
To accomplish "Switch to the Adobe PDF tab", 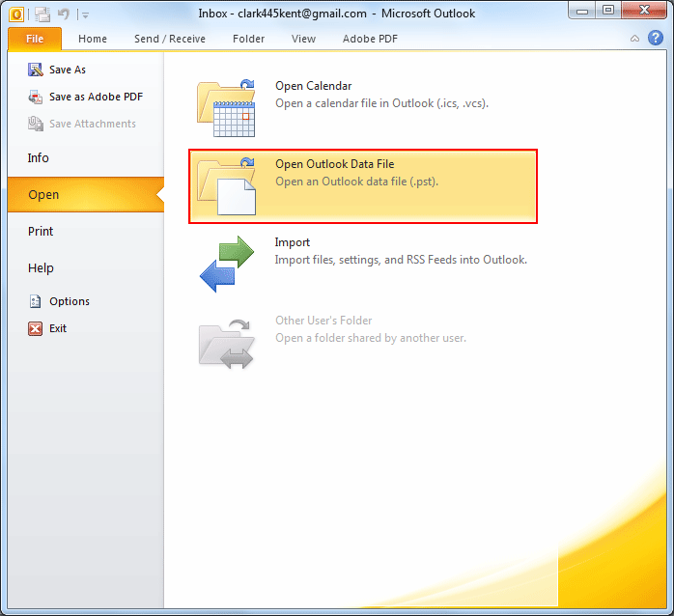I will (370, 39).
